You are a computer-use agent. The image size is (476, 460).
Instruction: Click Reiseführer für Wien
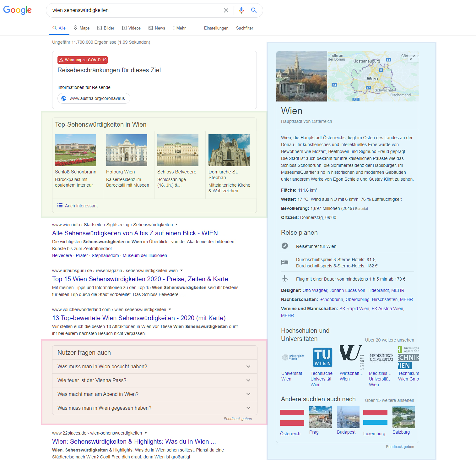(x=316, y=246)
